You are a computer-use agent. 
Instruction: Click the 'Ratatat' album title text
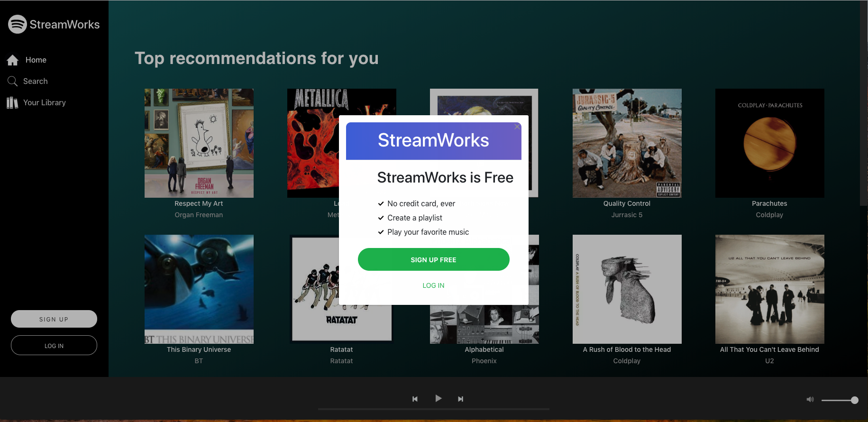click(x=341, y=349)
